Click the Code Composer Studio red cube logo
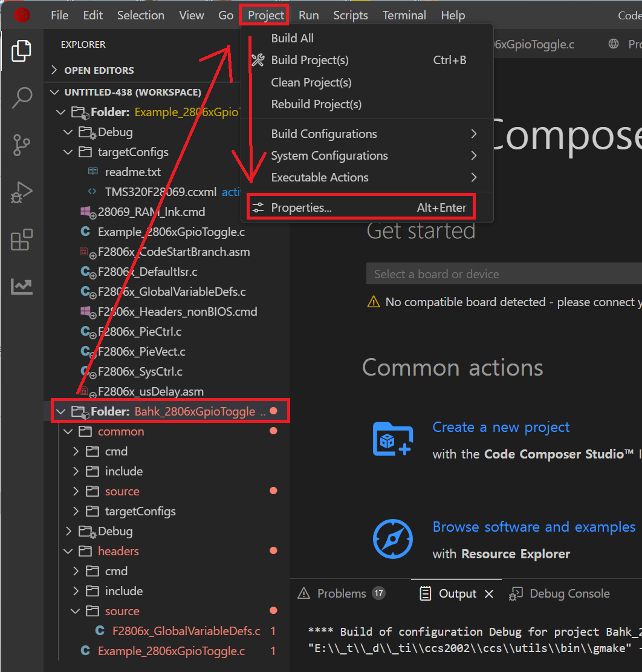 (x=21, y=16)
